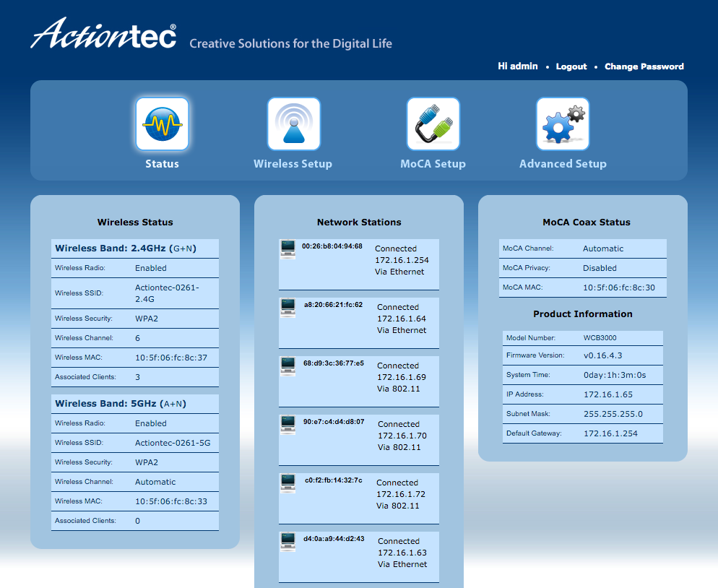Log out using the Logout link
Image resolution: width=718 pixels, height=588 pixels.
[x=571, y=66]
